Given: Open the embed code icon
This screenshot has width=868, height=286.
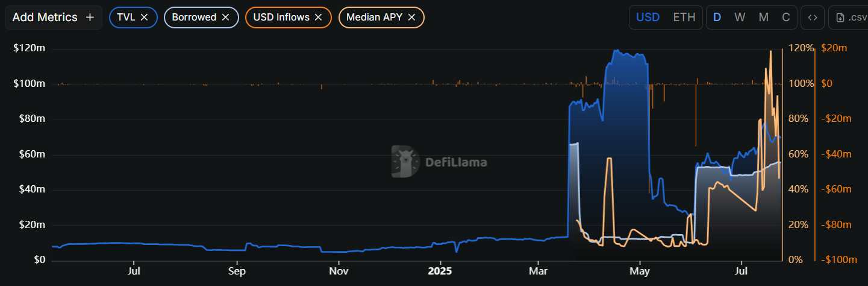Looking at the screenshot, I should (x=813, y=17).
